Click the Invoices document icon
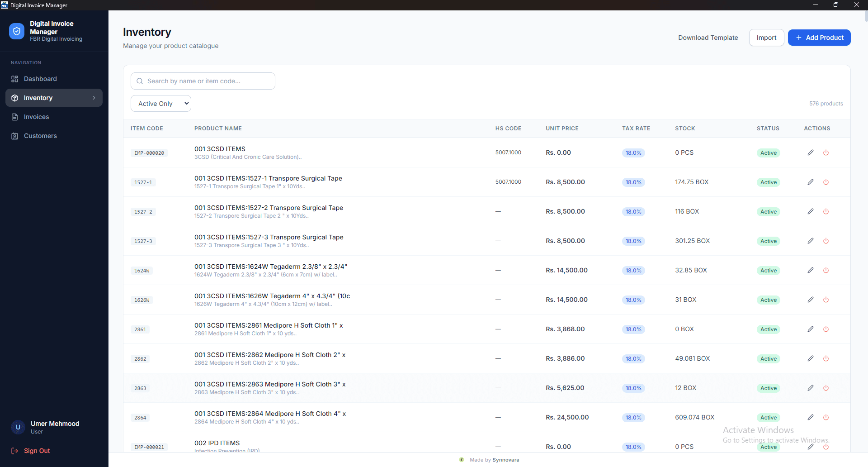 tap(14, 117)
